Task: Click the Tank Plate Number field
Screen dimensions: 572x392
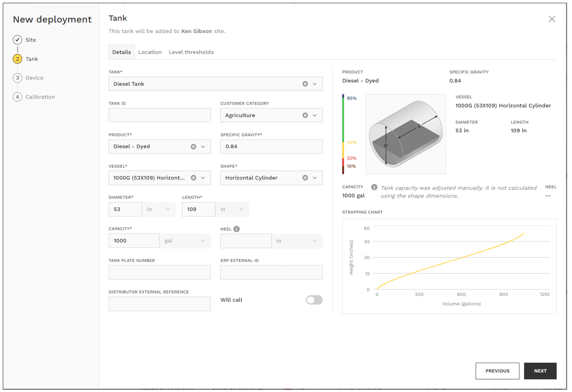Action: tap(160, 273)
